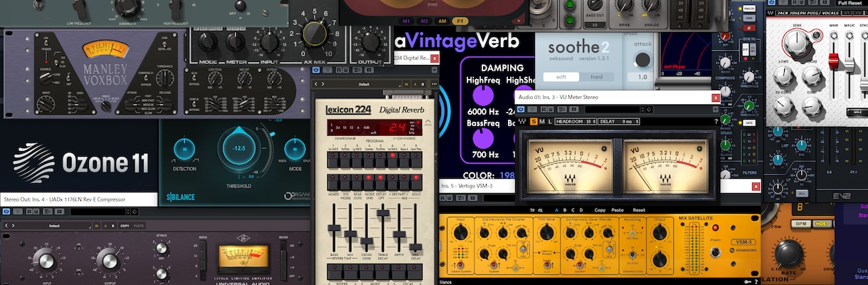This screenshot has width=868, height=285.
Task: Select preset slot B in VSM-3
Action: [565, 210]
